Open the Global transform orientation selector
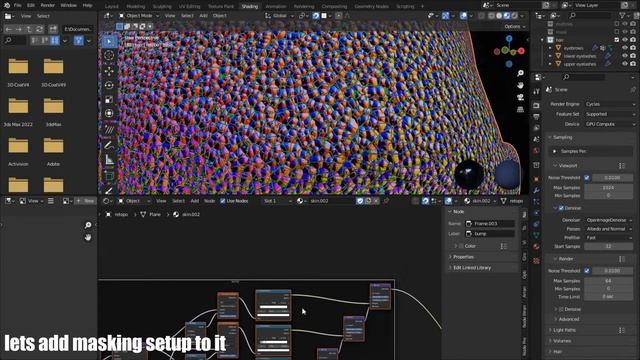 pos(279,16)
